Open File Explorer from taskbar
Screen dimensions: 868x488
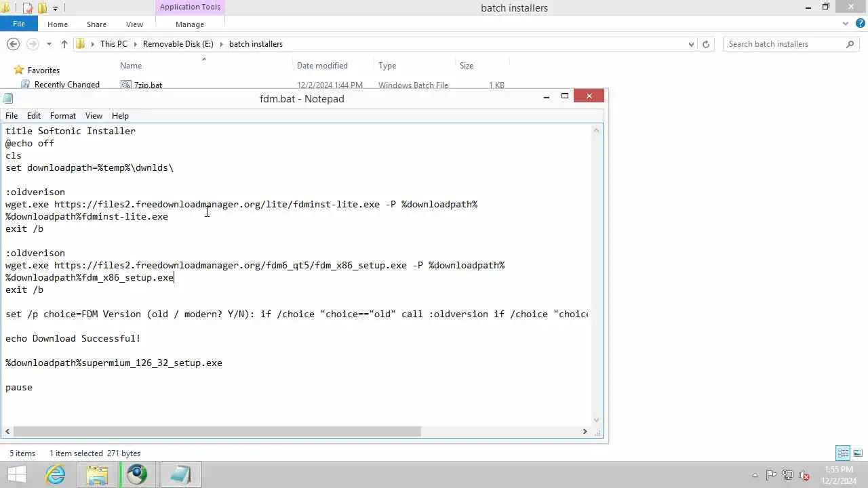(97, 474)
